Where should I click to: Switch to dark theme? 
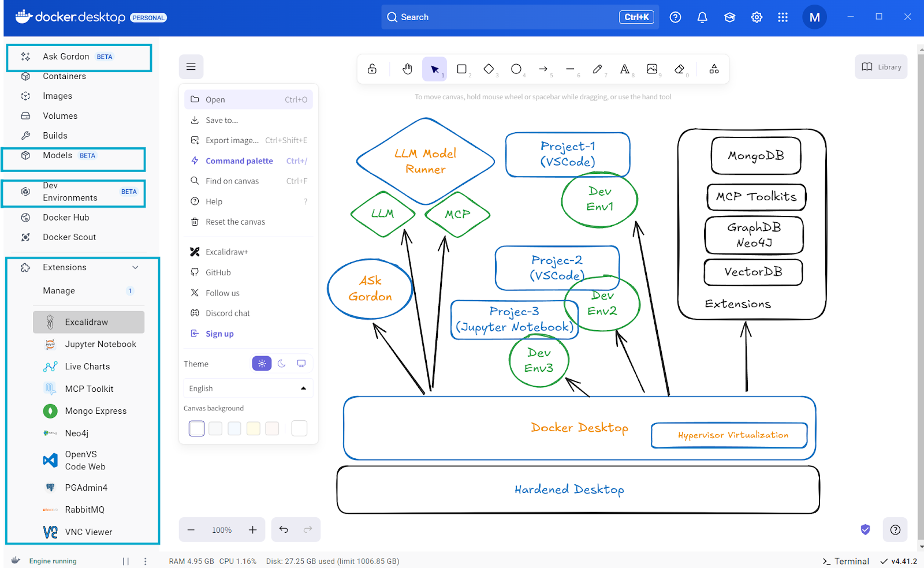coord(281,364)
